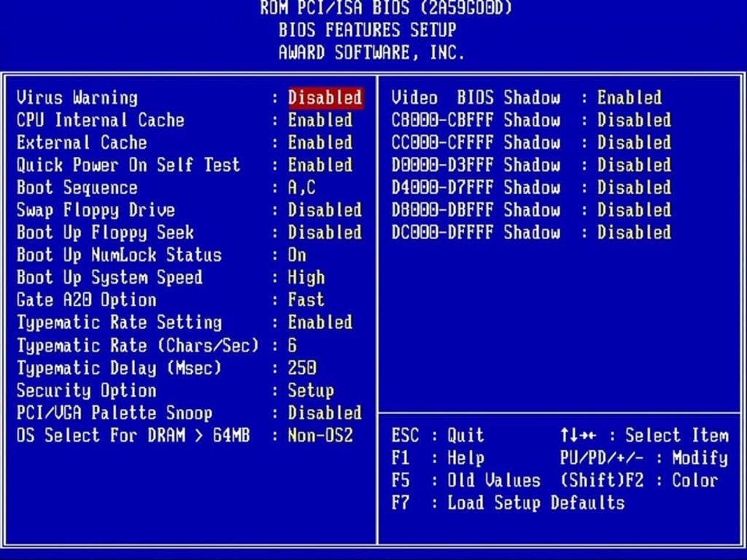Click the CC000-CFFFF Shadow label
747x560 pixels.
[476, 142]
